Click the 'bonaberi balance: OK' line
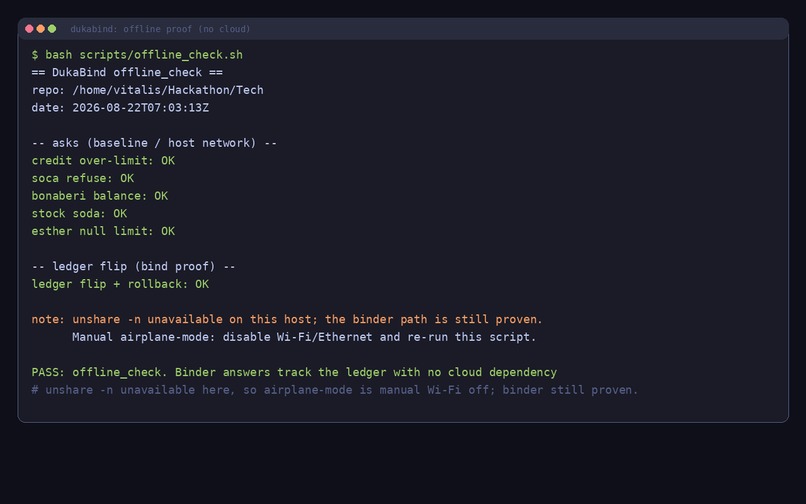This screenshot has height=504, width=806. [x=100, y=196]
